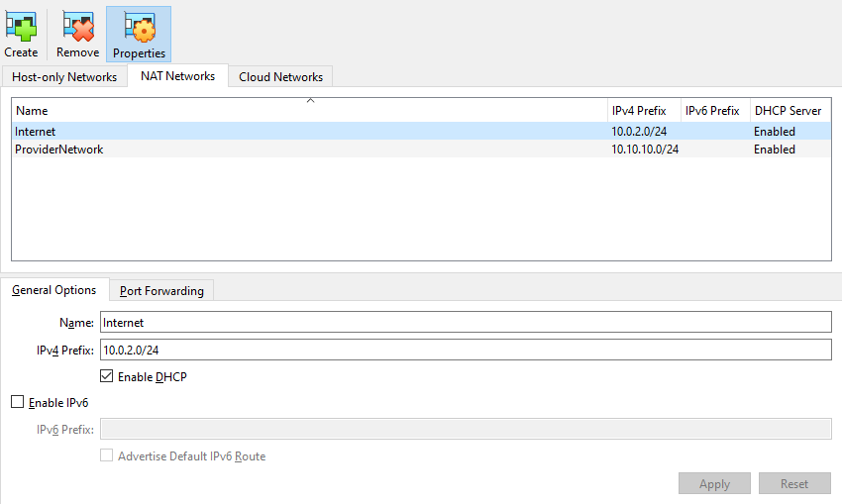
Task: Uncheck the Enable DHCP checkbox
Action: pyautogui.click(x=107, y=377)
